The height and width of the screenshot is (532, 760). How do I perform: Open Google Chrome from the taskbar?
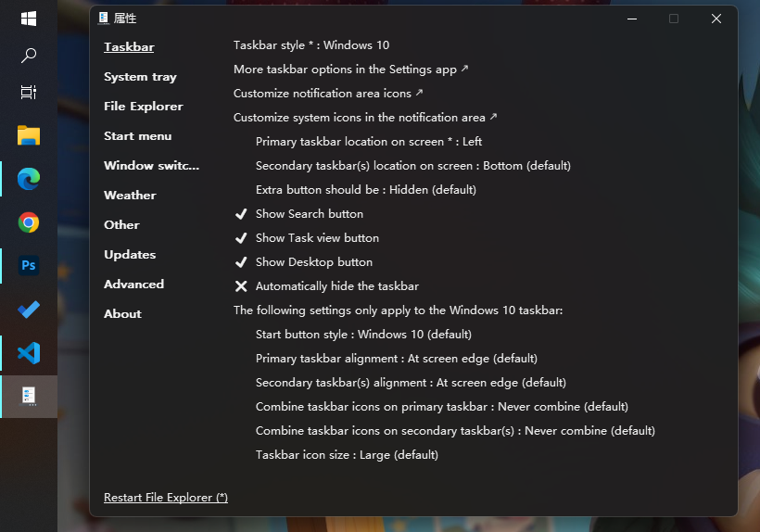point(29,222)
